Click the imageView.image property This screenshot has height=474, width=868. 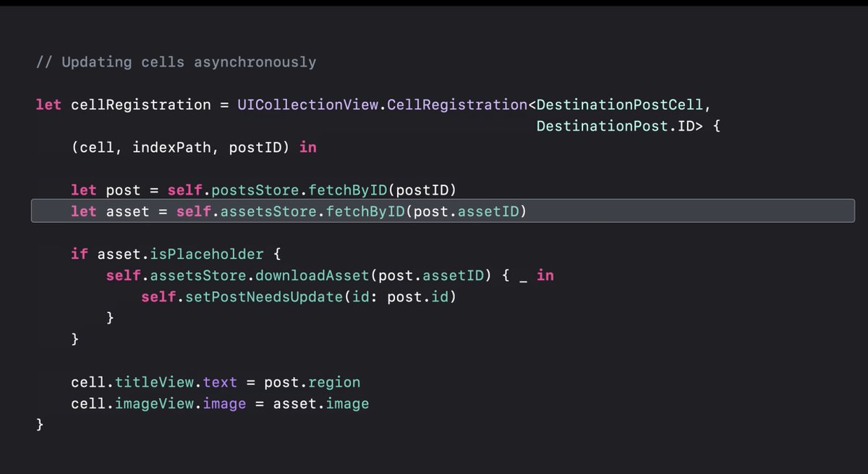pyautogui.click(x=195, y=403)
